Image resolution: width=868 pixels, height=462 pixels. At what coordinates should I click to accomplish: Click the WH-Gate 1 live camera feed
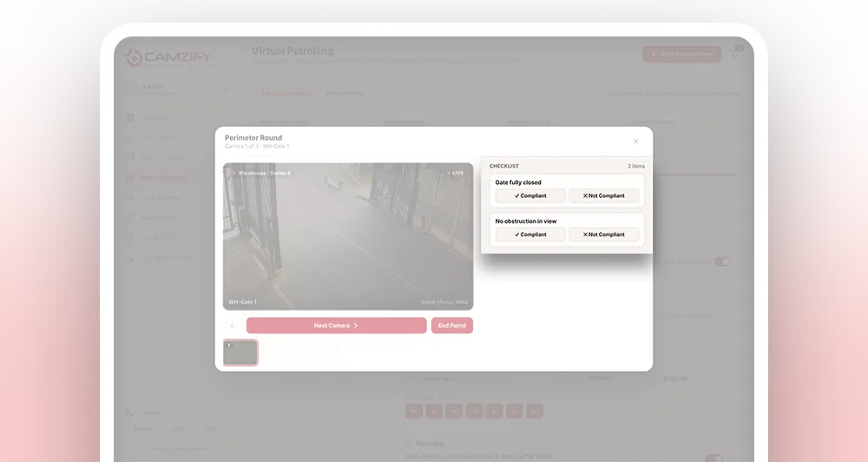[348, 236]
